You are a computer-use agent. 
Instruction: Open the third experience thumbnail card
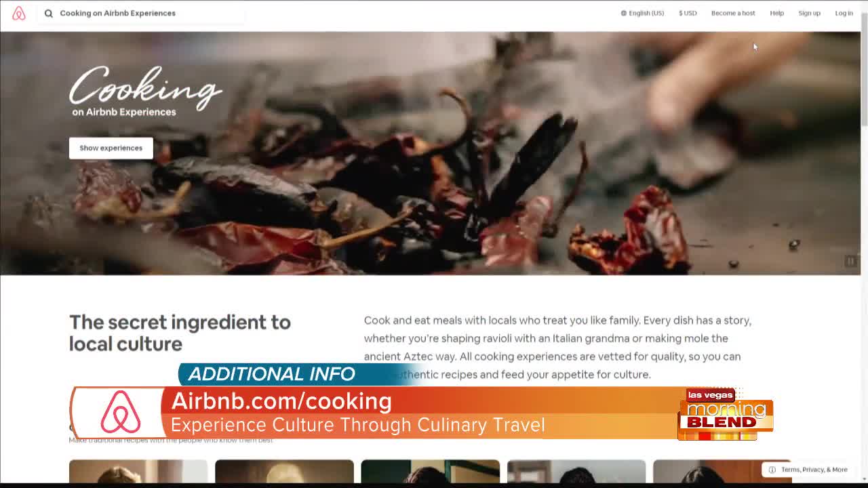tap(430, 472)
